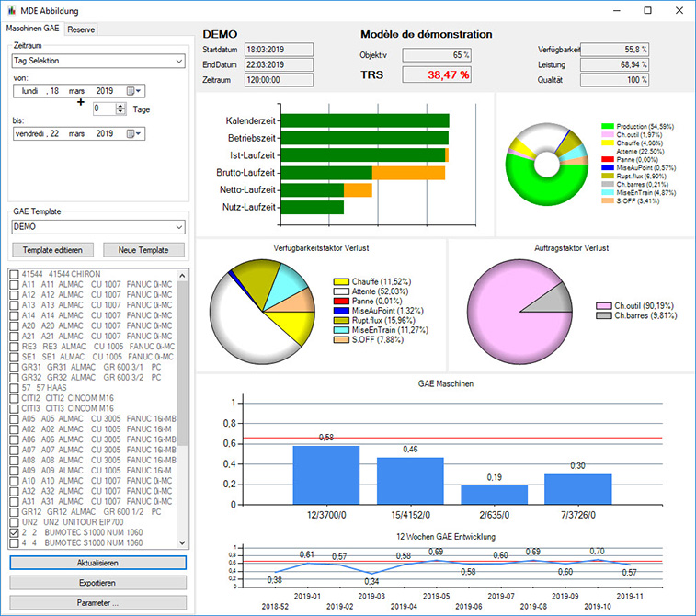The image size is (696, 616).
Task: Click the yellow Chauffe legend marker in Verfügbarkeitsfaktor
Action: tap(341, 281)
